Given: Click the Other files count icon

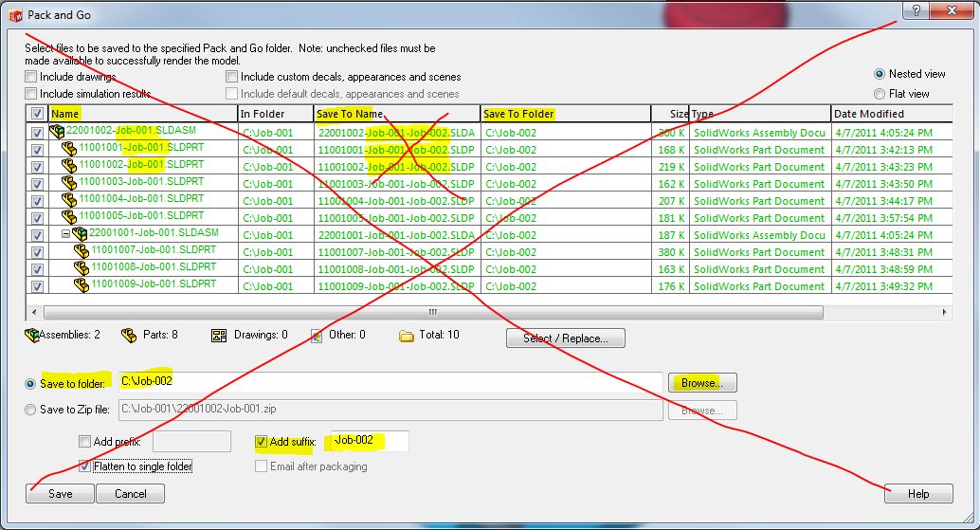Looking at the screenshot, I should click(x=317, y=336).
